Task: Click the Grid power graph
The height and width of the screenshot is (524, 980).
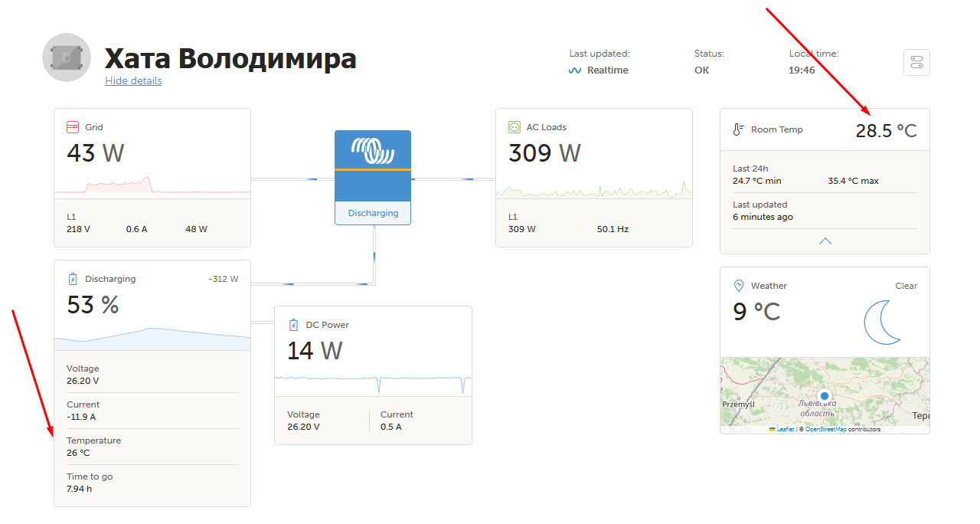Action: pyautogui.click(x=152, y=185)
